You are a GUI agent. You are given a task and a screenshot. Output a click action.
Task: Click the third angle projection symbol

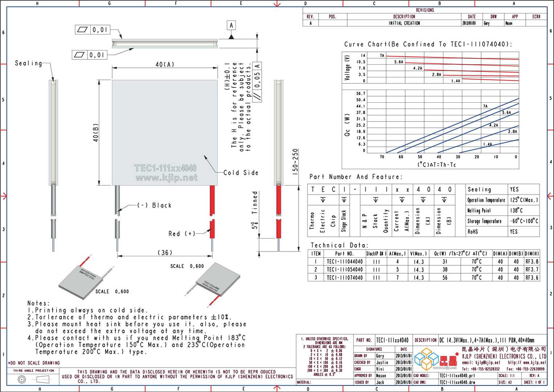click(33, 380)
